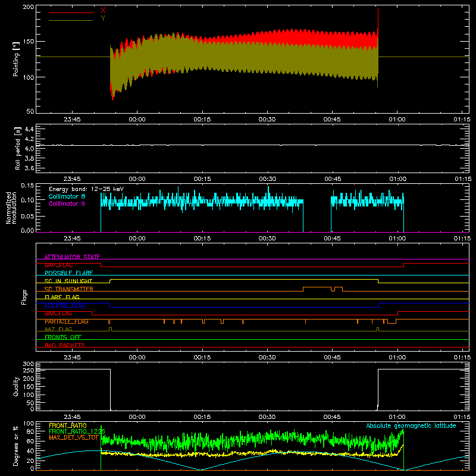
Task: Click the Absolute geomagnetic latitude label
Action: pyautogui.click(x=411, y=426)
